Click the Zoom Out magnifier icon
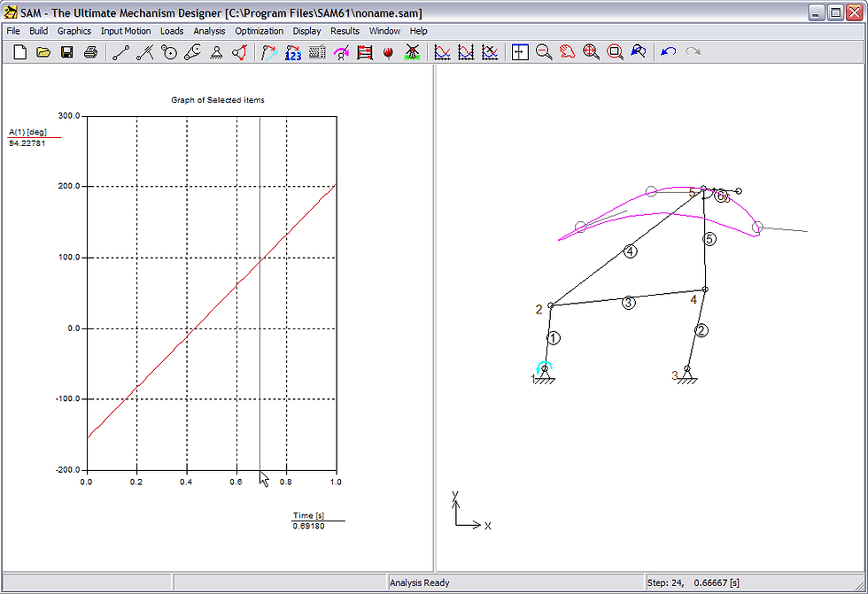868x594 pixels. point(544,52)
